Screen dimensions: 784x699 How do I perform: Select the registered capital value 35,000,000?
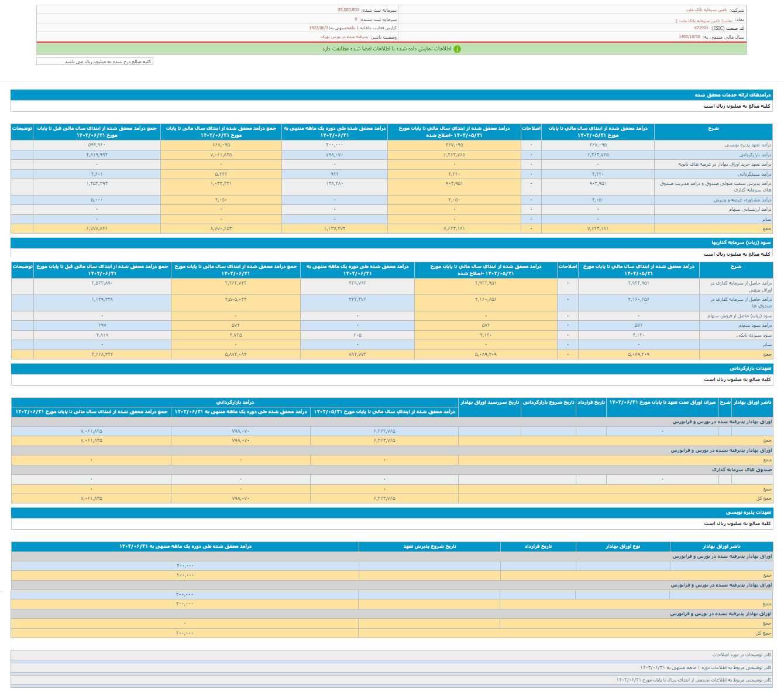point(348,10)
